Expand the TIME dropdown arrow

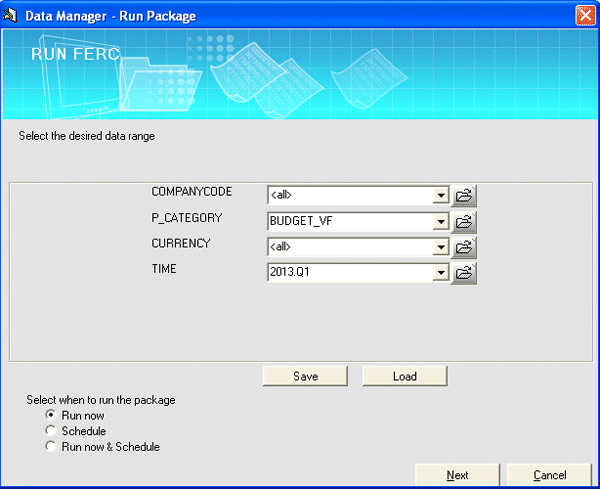pos(441,273)
